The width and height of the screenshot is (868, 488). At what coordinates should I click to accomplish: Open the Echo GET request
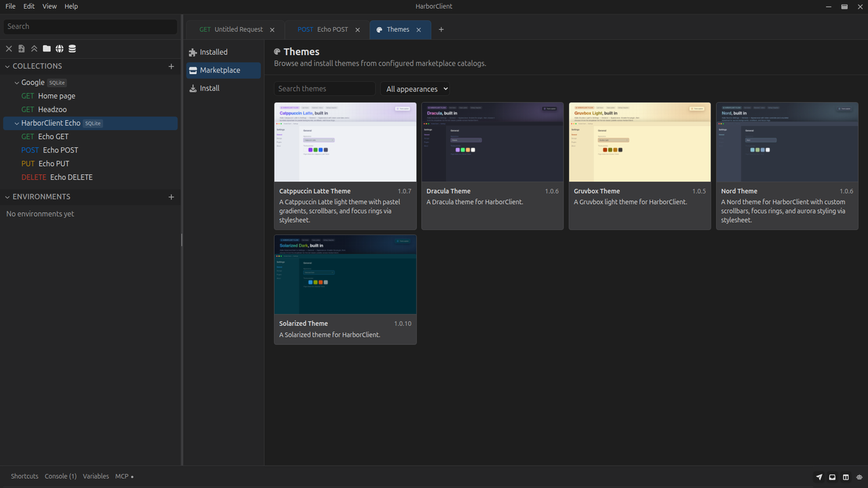click(x=90, y=137)
